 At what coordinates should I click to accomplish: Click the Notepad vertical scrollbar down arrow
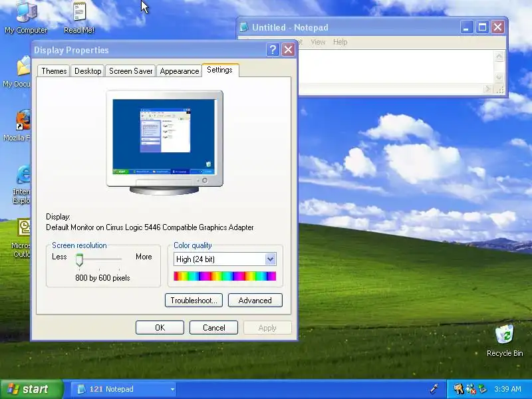tap(499, 77)
